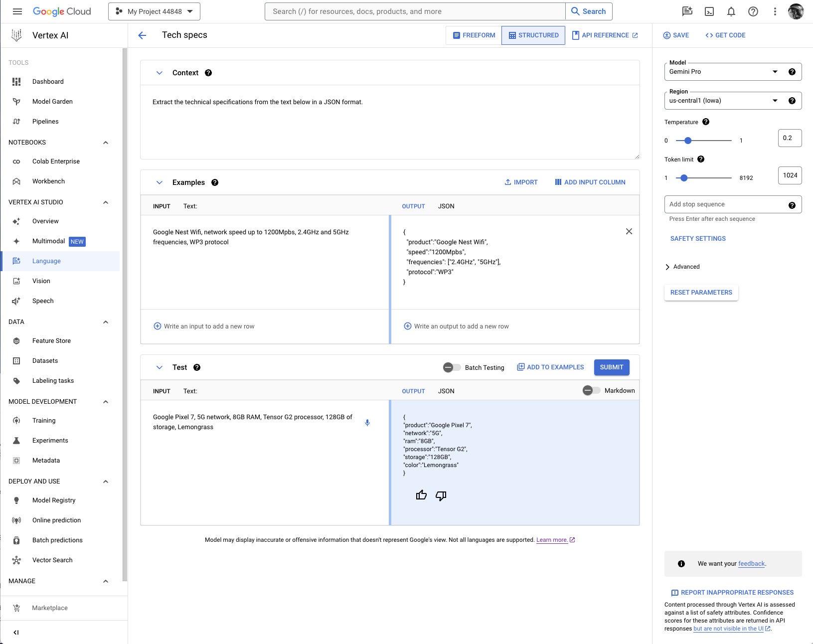Show help for Model field
The width and height of the screenshot is (813, 644).
(x=792, y=72)
